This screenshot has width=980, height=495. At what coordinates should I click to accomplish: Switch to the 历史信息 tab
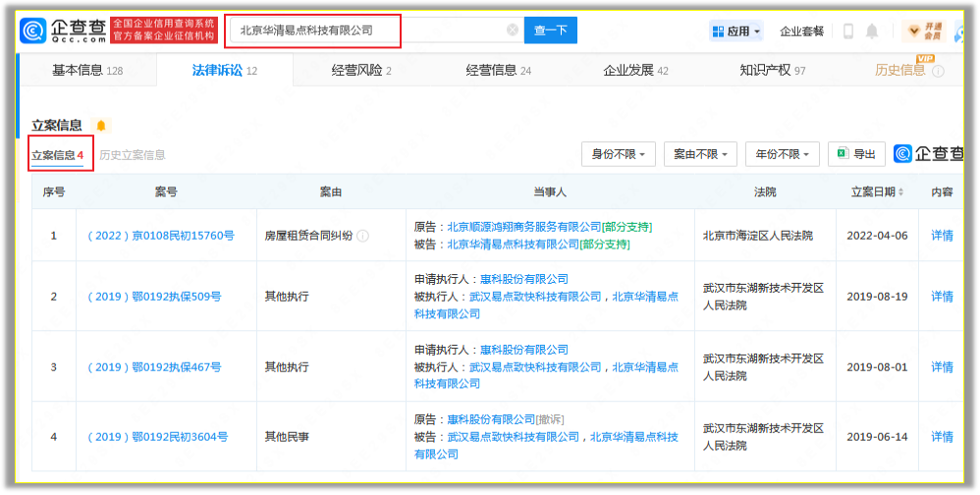[x=900, y=71]
